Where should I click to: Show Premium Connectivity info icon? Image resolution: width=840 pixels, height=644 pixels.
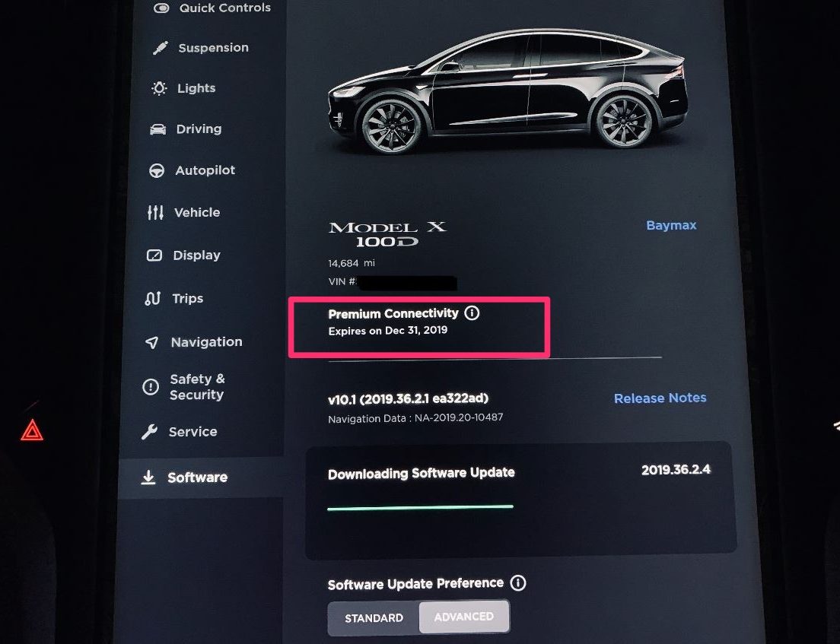coord(472,312)
